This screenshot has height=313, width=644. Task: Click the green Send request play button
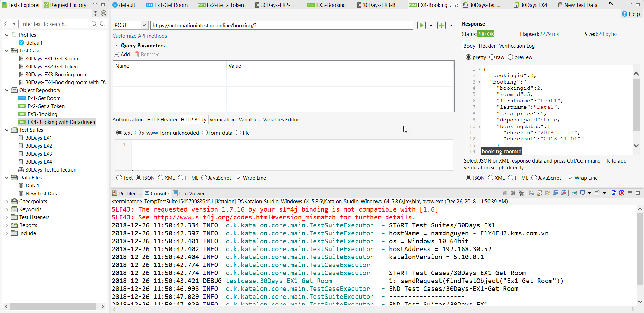click(x=421, y=25)
